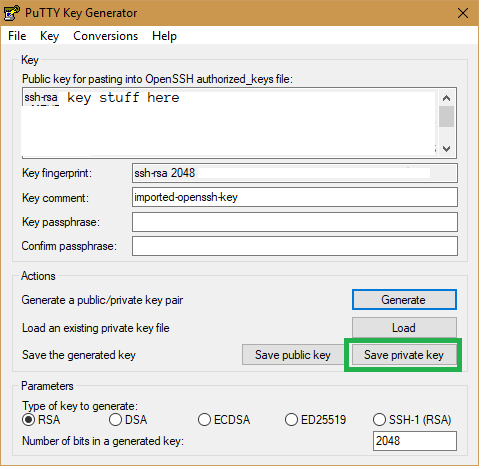
Task: Click the scroll up arrow in public key box
Action: 446,98
